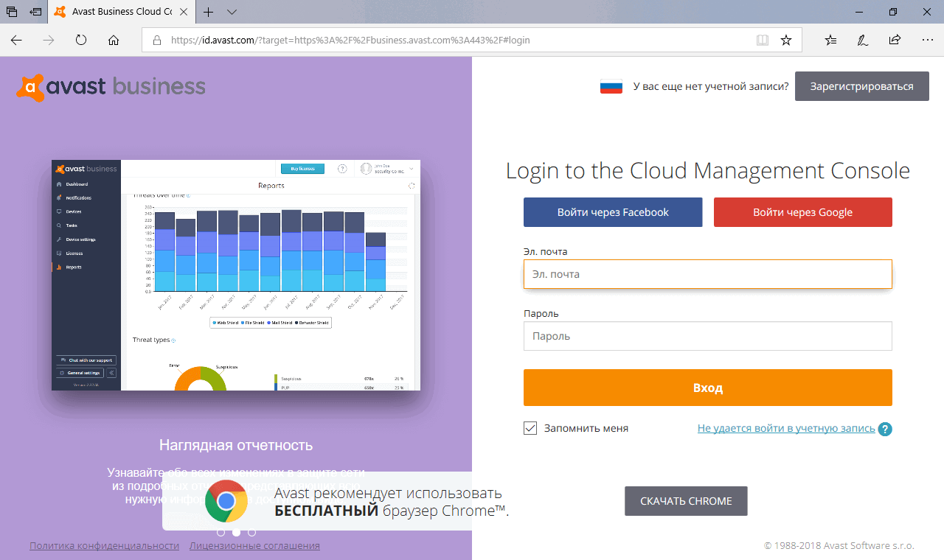Sign in with Войти через Facebook
Viewport: 944px width, 560px height.
(613, 212)
